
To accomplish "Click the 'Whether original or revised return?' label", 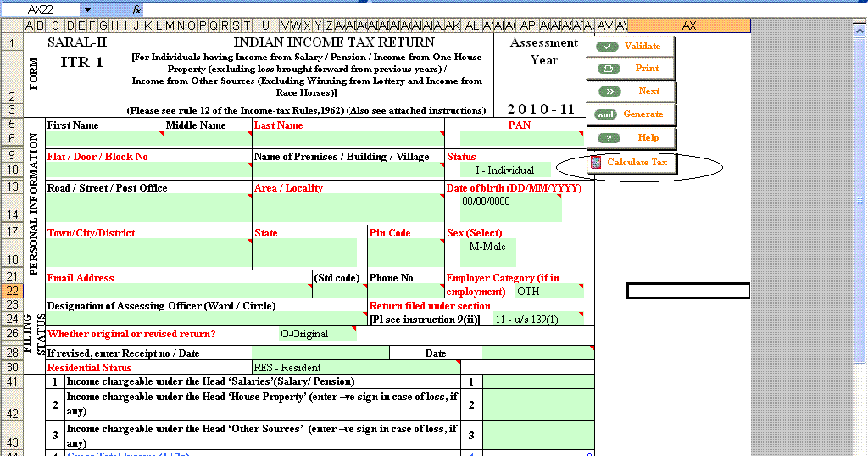I will pos(131,334).
